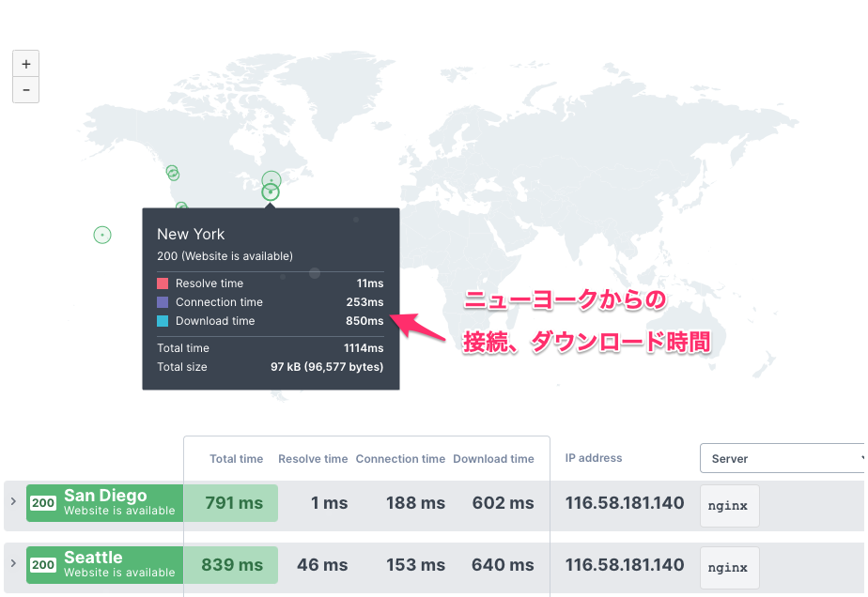
Task: Zoom in the map with plus button
Action: [x=25, y=64]
